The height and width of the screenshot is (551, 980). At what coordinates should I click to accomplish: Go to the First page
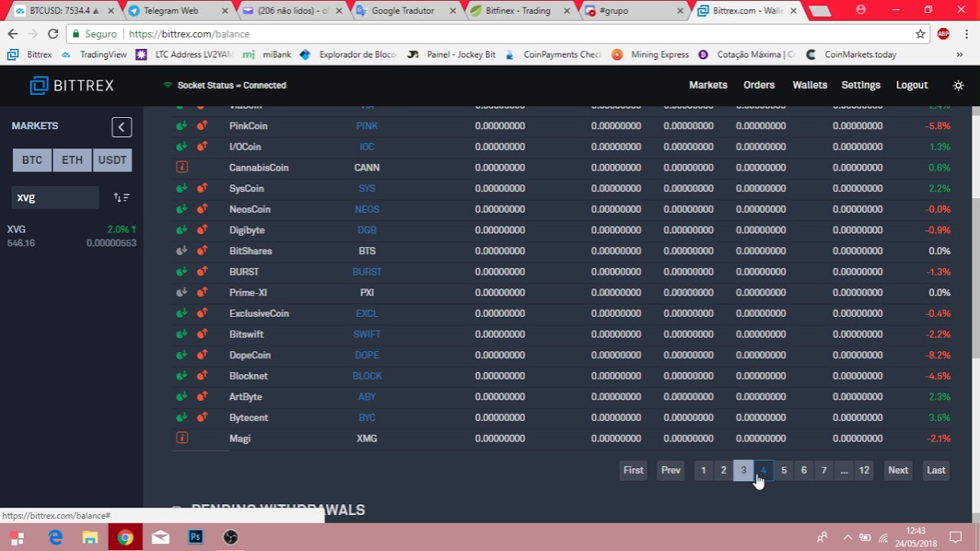[x=633, y=471]
